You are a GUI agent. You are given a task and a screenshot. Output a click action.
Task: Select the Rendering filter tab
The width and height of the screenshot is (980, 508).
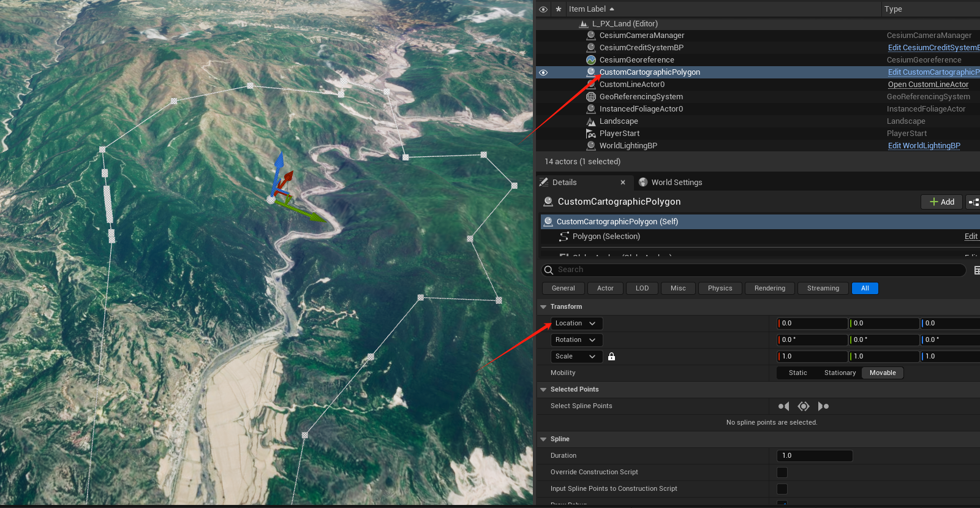tap(769, 289)
